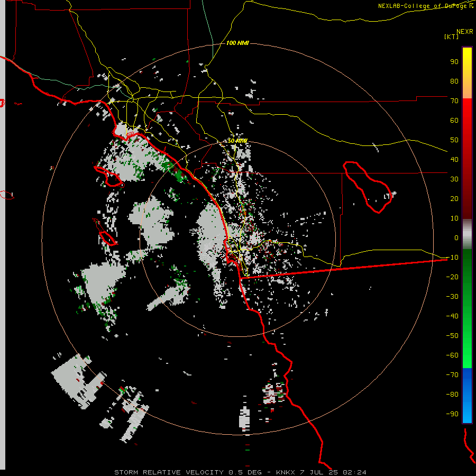Click the -70 value on velocity scale
476x476 pixels.
[x=452, y=374]
